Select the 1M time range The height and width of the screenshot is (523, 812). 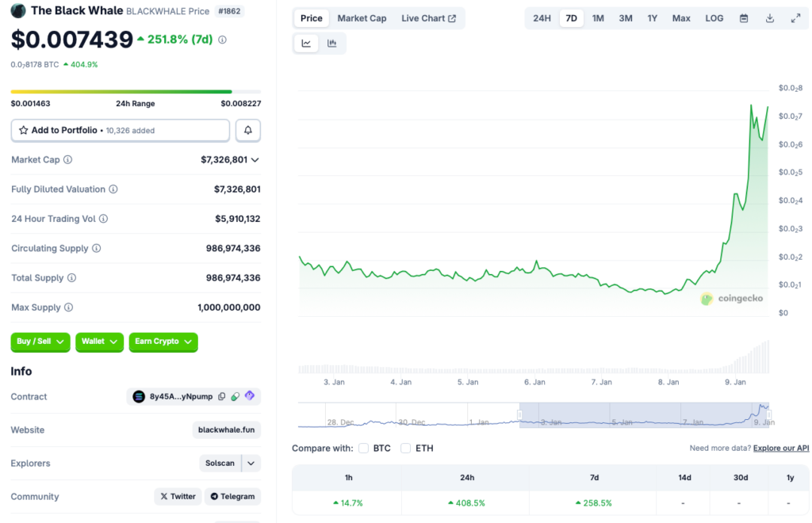tap(598, 18)
